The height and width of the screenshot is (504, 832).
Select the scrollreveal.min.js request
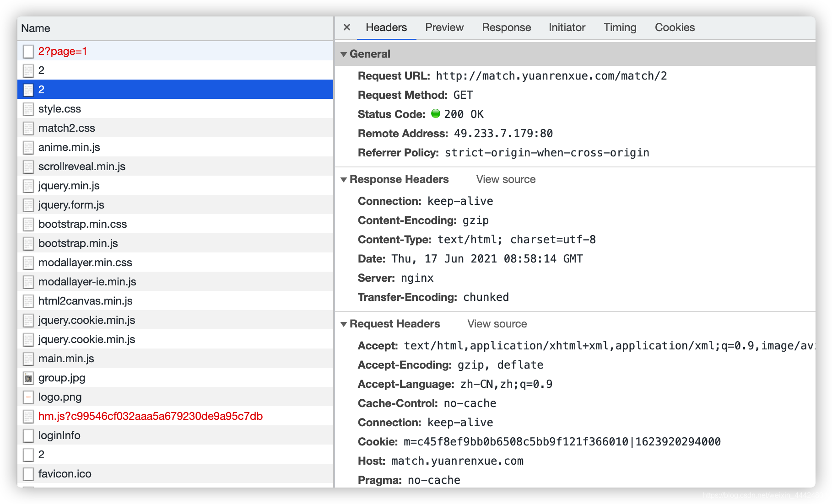click(x=175, y=166)
